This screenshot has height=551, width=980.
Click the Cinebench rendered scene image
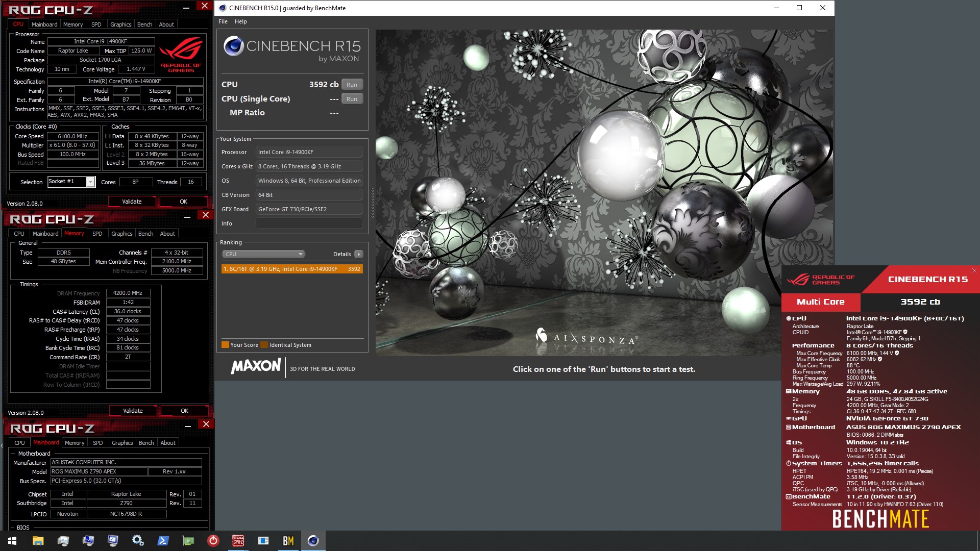(604, 192)
